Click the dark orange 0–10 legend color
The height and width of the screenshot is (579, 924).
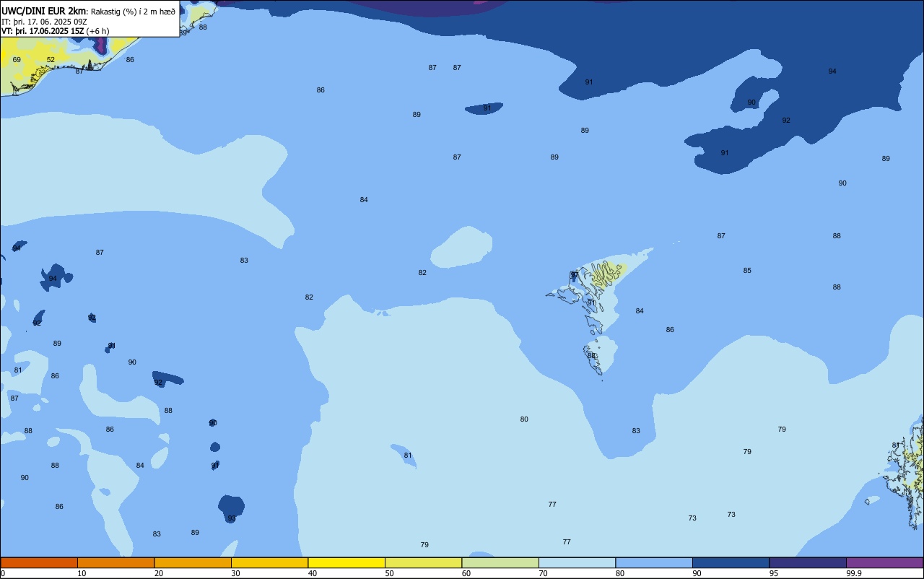pos(39,562)
